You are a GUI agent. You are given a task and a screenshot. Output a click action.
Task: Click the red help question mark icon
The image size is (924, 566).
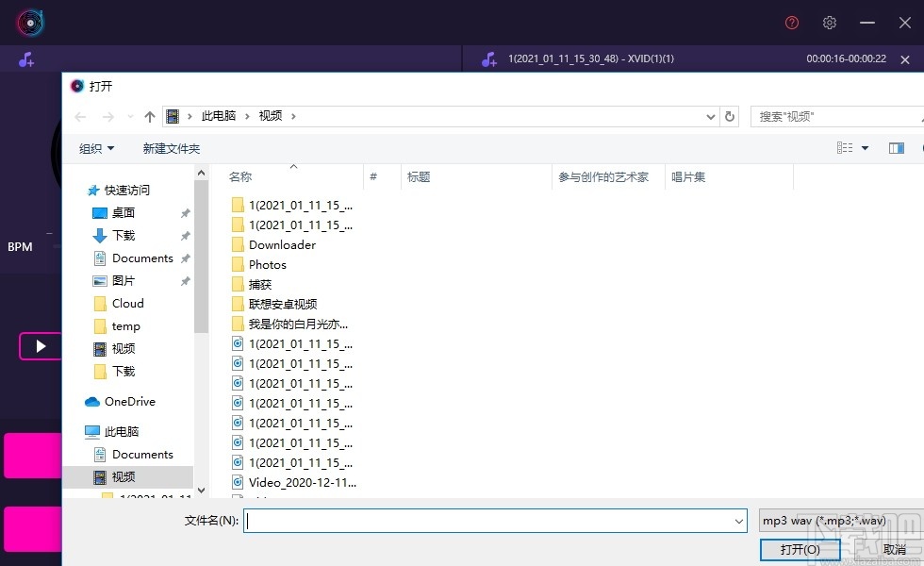[791, 22]
